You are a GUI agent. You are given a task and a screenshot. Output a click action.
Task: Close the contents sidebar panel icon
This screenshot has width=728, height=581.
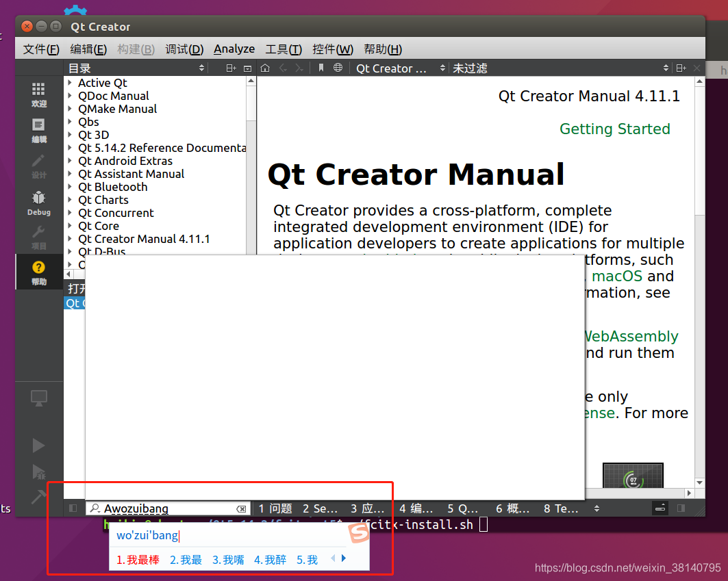(x=247, y=68)
